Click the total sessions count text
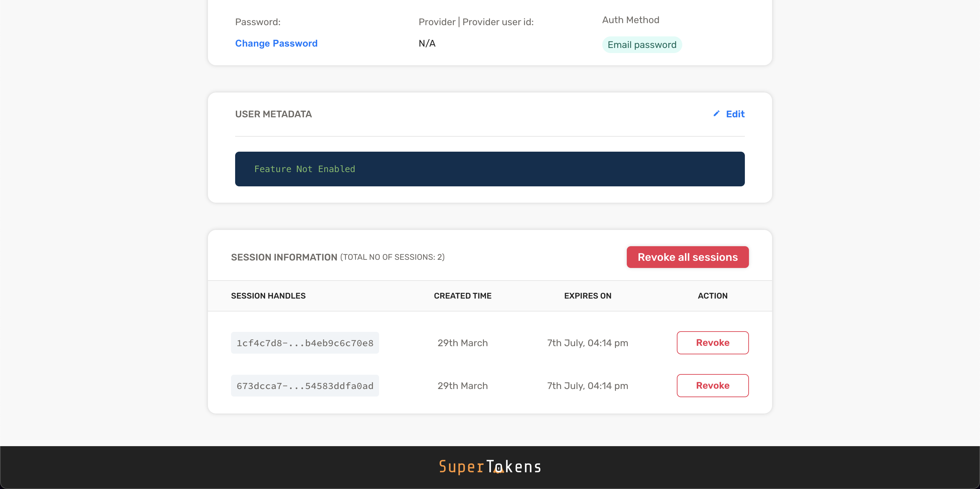Image resolution: width=980 pixels, height=489 pixels. (x=392, y=257)
